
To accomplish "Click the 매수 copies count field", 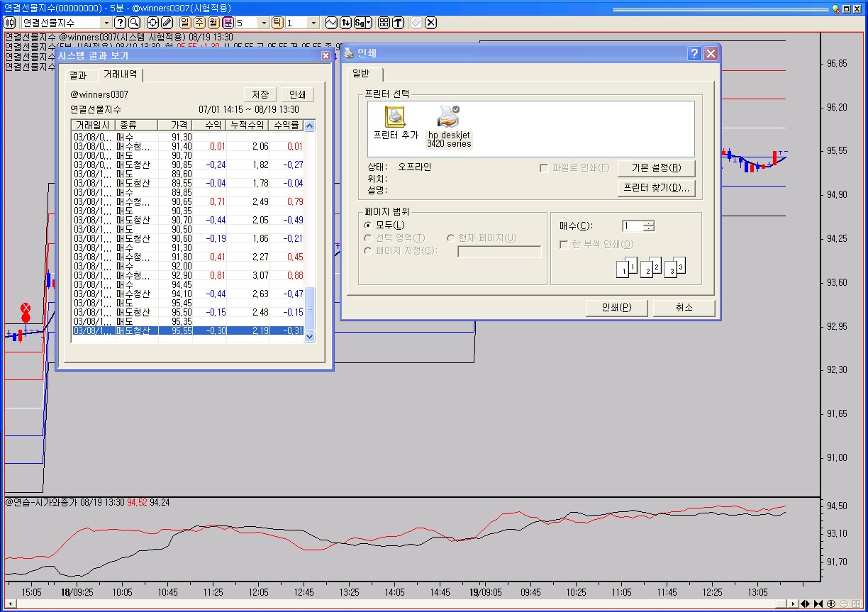I will tap(633, 226).
